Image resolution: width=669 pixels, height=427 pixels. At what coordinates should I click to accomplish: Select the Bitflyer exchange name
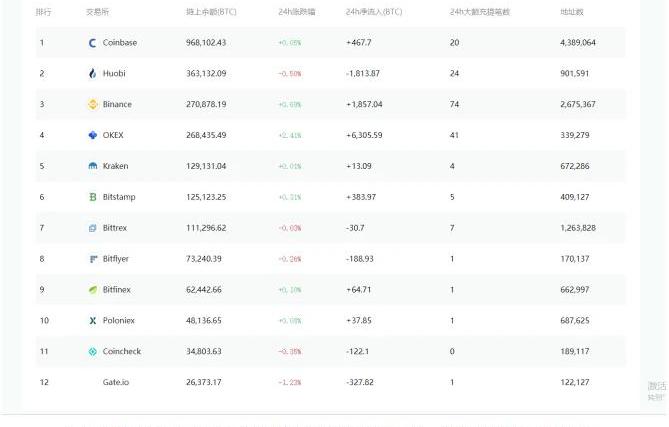point(116,259)
